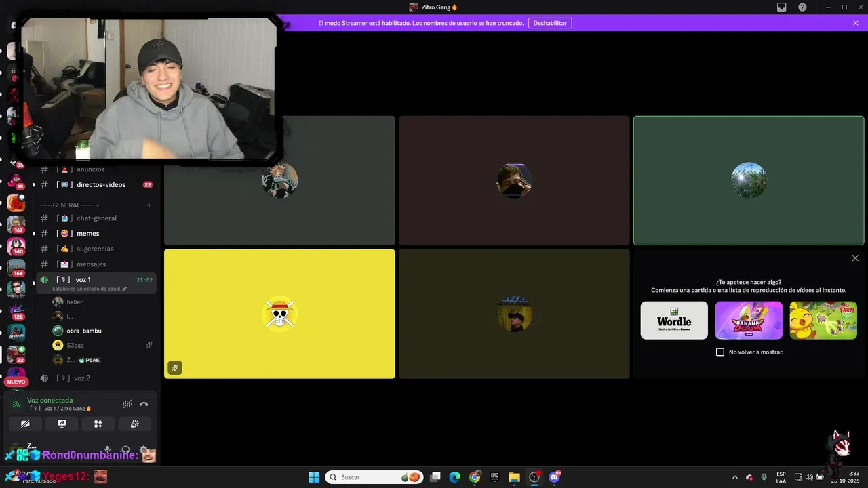Screen dimensions: 868x488
Task: Join the voz 2 voice channel
Action: point(96,378)
